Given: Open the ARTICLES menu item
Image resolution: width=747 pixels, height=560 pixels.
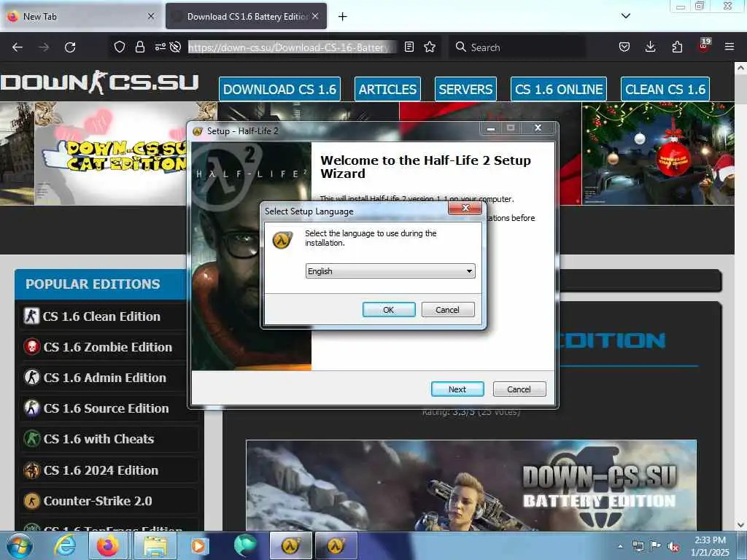Looking at the screenshot, I should (387, 89).
